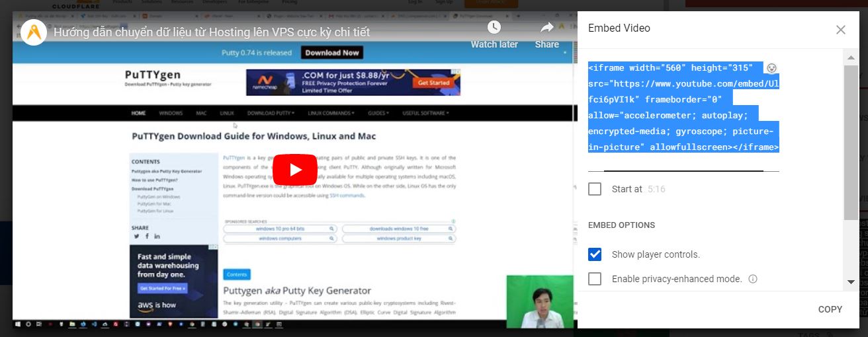Viewport: 868px width, 337px height.
Task: Open the video title link
Action: point(212,32)
